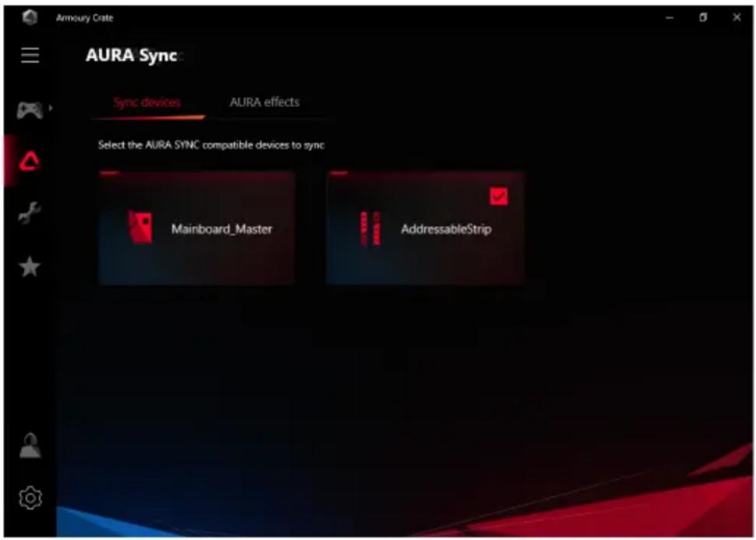Expand the Device submenu arrow
The height and width of the screenshot is (540, 756).
click(50, 108)
